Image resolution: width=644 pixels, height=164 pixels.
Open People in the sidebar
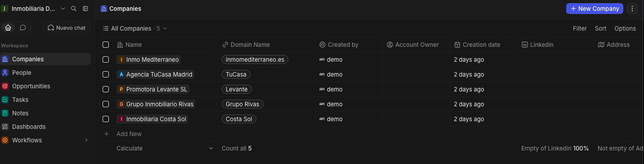(45, 73)
